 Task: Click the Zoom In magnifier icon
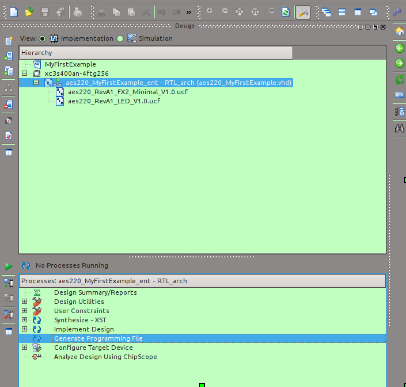[x=209, y=12]
